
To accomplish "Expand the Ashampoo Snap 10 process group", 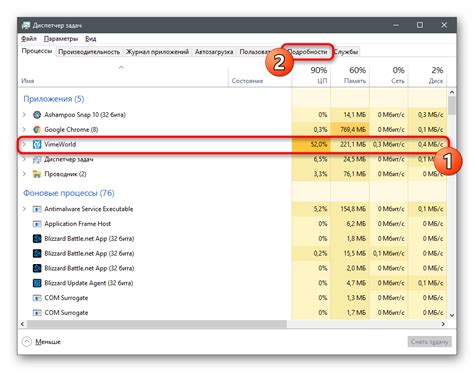I will pos(24,115).
